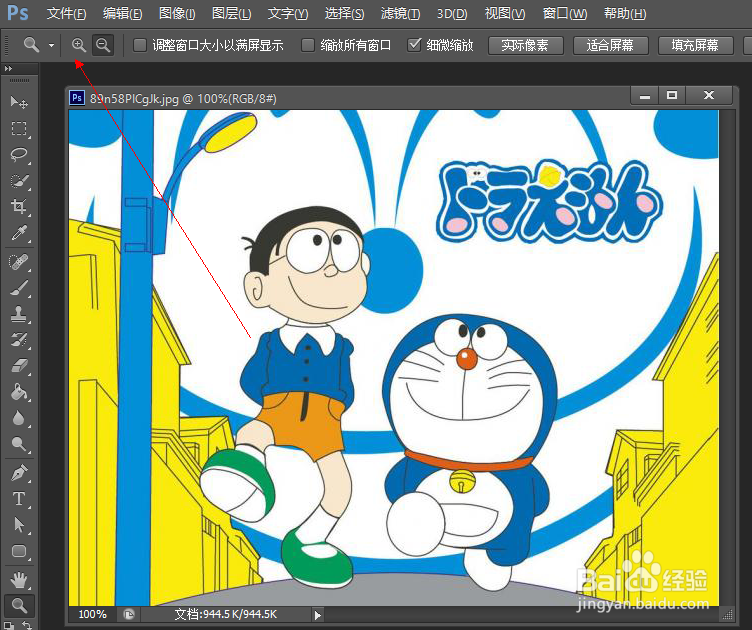Select the Type tool
This screenshot has width=752, height=630.
19,499
